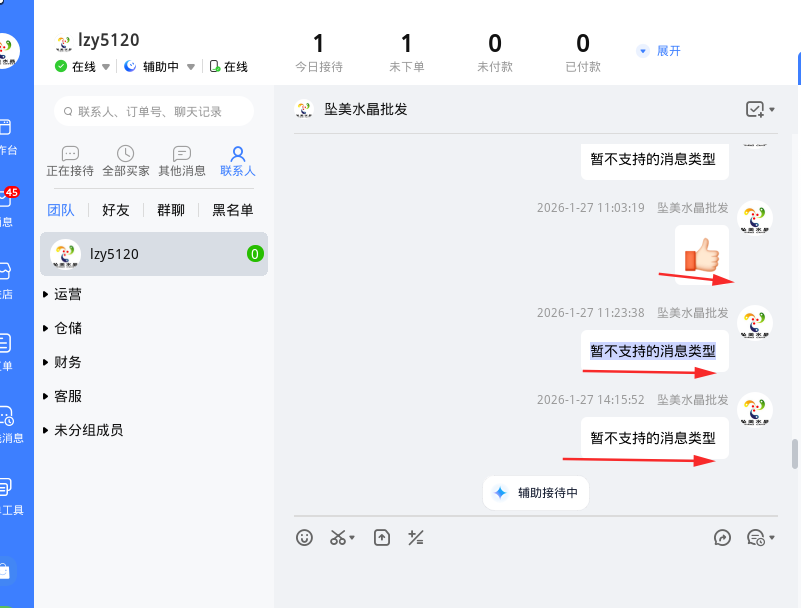This screenshot has width=801, height=608.
Task: Open the lzy5120 contact row
Action: pos(154,254)
